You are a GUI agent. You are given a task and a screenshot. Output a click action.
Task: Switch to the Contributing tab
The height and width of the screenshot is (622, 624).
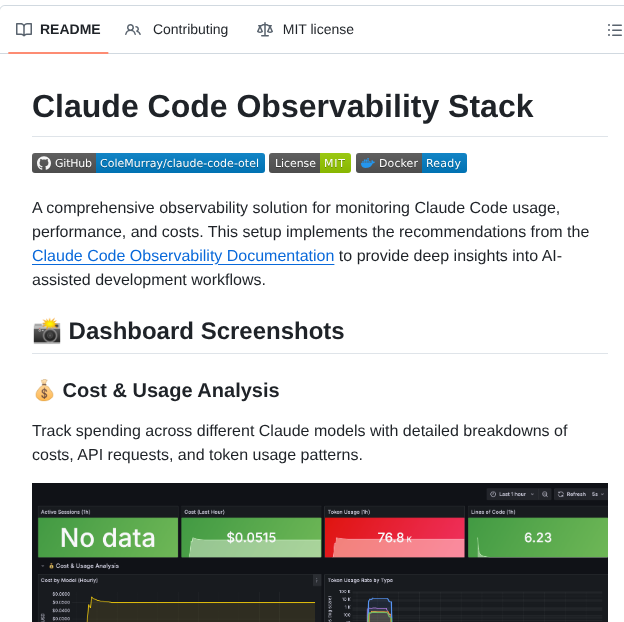pyautogui.click(x=176, y=29)
